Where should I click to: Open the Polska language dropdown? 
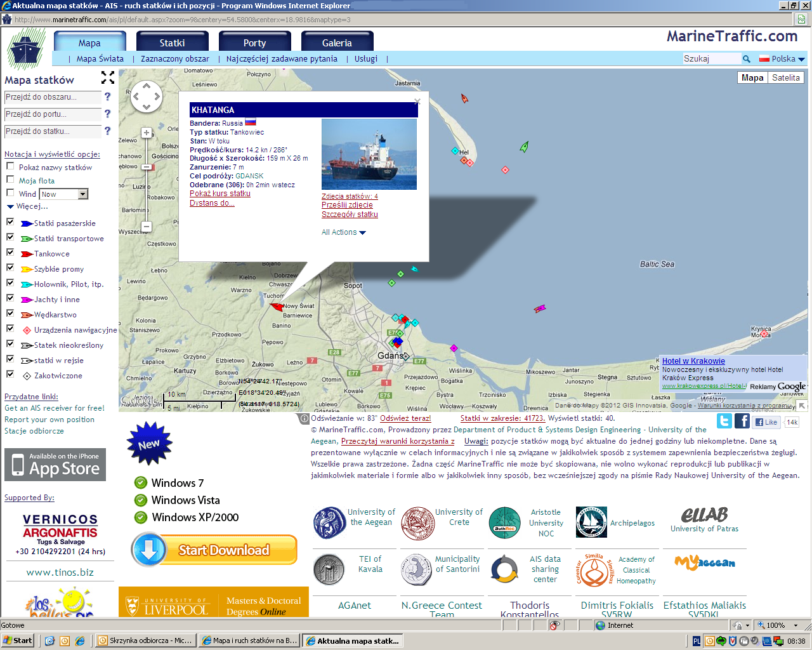782,59
